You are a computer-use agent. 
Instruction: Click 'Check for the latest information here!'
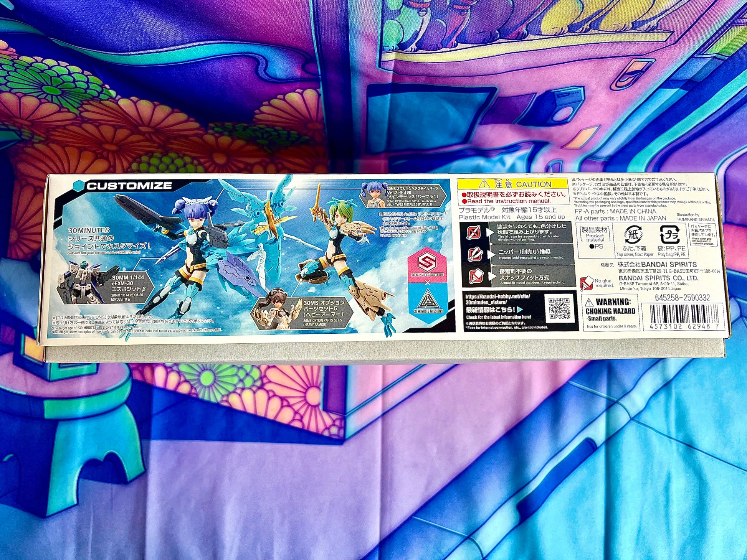[x=498, y=318]
